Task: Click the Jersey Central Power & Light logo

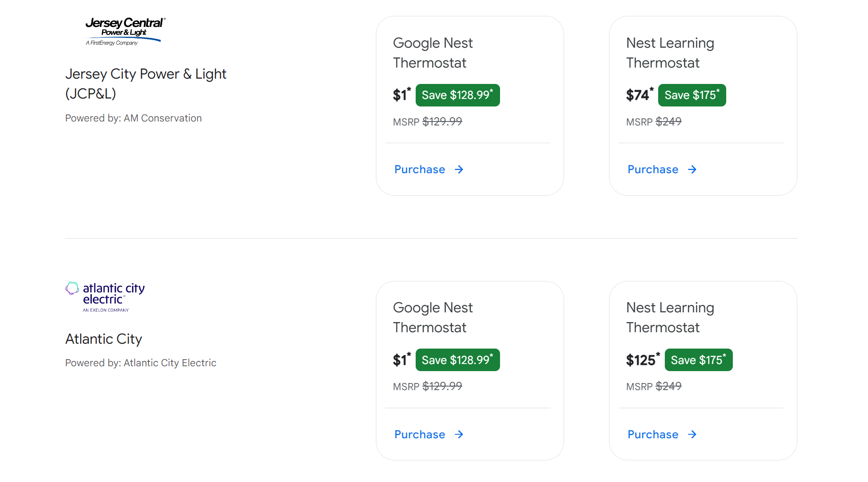Action: pos(125,31)
